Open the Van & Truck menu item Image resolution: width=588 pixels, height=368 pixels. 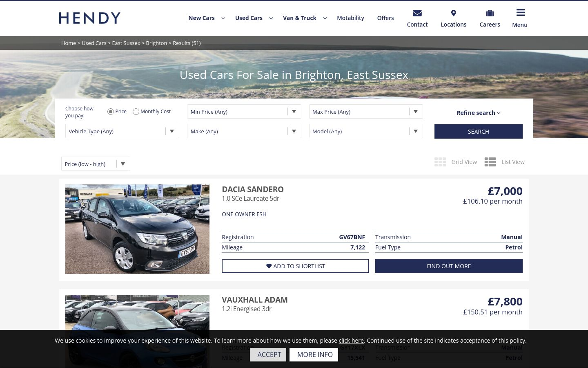[x=300, y=18]
